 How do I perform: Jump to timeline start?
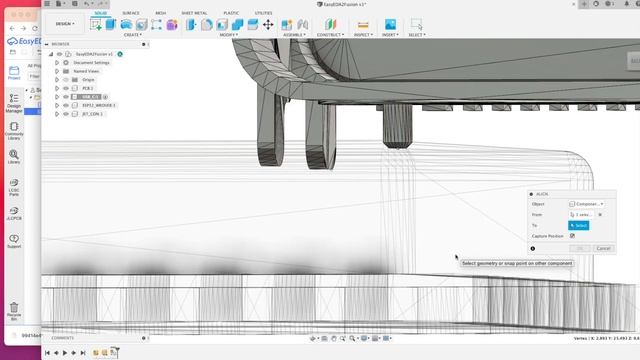click(x=47, y=353)
